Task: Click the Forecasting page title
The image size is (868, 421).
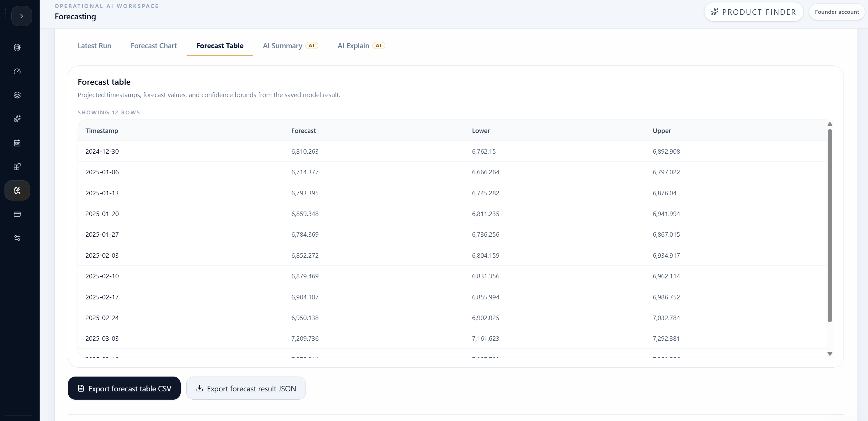Action: (75, 16)
